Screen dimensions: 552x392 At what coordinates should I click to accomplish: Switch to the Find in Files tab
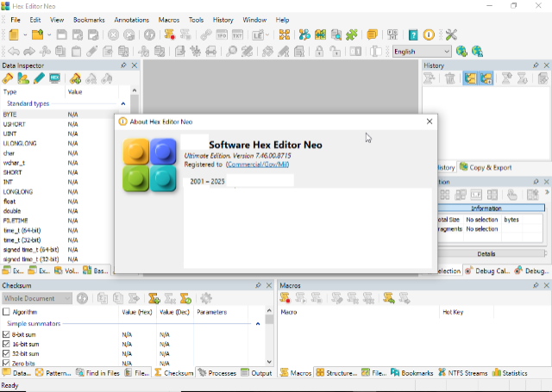click(97, 373)
